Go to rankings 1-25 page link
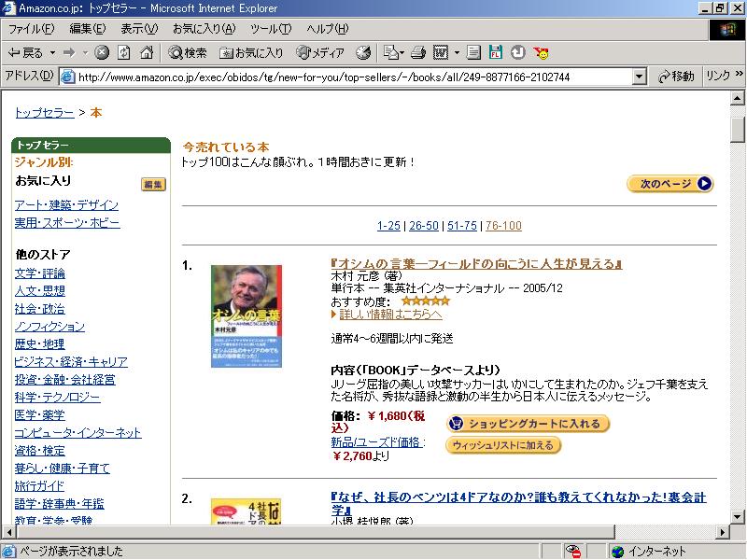Screen dimensions: 747x560 [x=388, y=226]
